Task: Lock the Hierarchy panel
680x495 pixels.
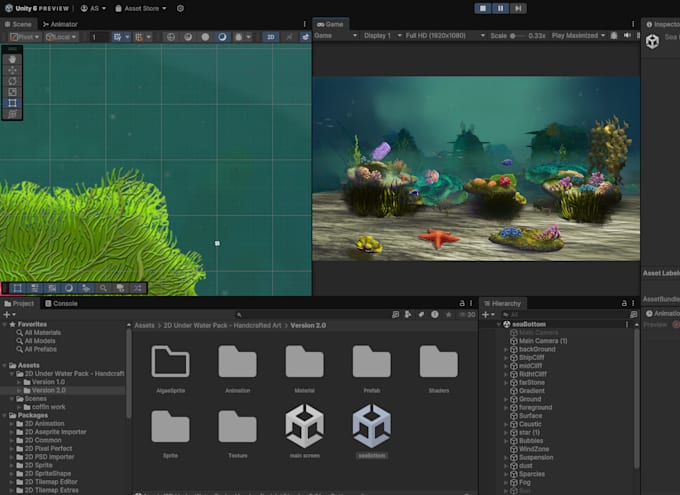Action: click(x=624, y=303)
